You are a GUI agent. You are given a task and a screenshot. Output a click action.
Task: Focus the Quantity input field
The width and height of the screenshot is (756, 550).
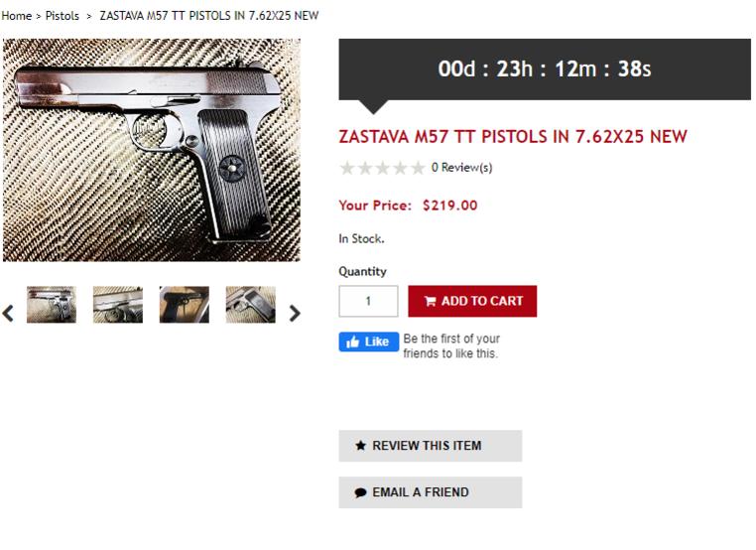pyautogui.click(x=368, y=301)
